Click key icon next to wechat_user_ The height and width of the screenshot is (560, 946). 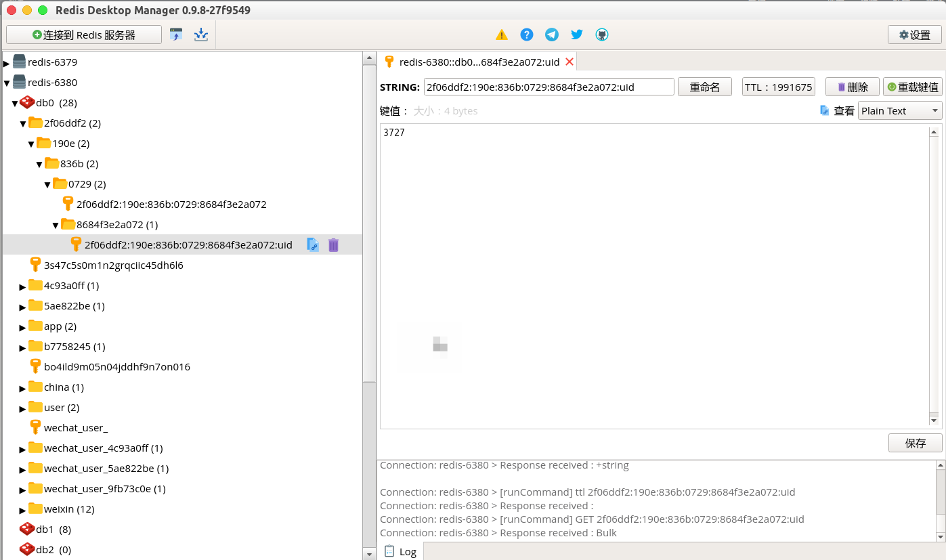[35, 427]
